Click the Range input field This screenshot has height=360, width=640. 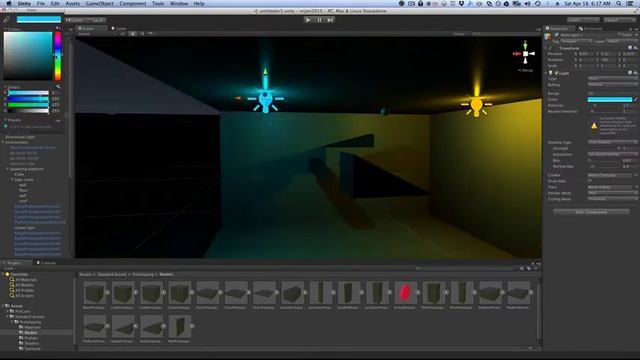coord(612,93)
